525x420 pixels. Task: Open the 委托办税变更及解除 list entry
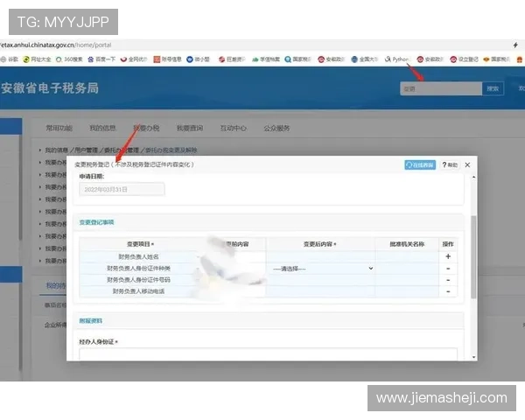[121, 150]
